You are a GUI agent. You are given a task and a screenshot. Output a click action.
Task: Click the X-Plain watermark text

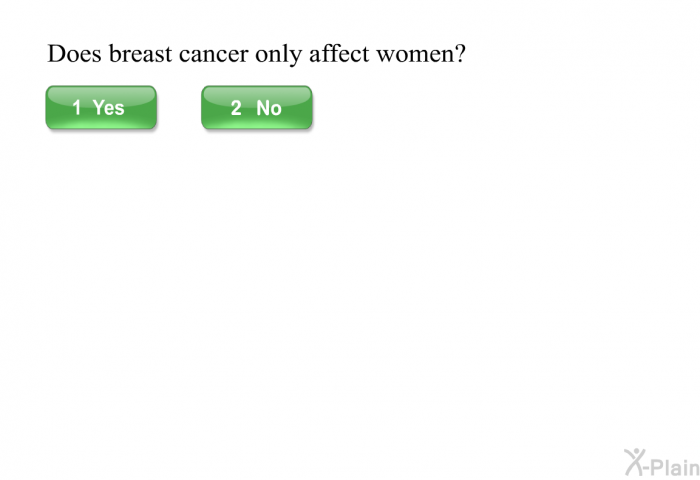pos(662,463)
